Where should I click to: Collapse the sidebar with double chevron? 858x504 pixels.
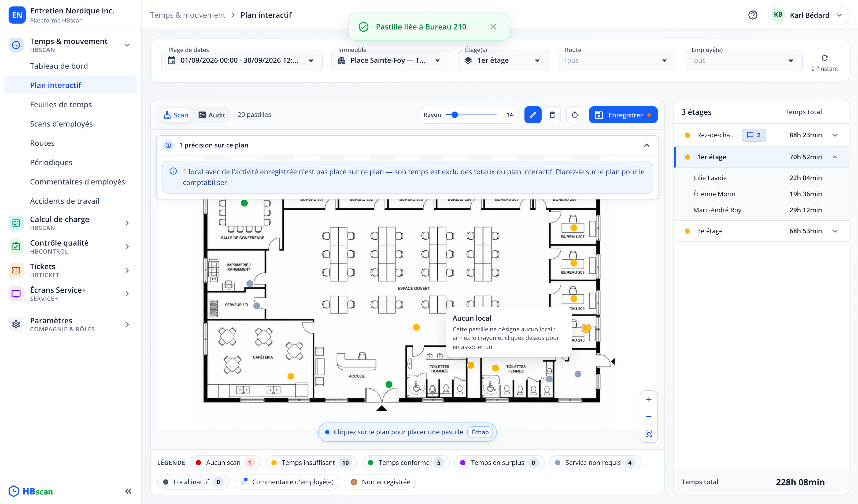128,491
